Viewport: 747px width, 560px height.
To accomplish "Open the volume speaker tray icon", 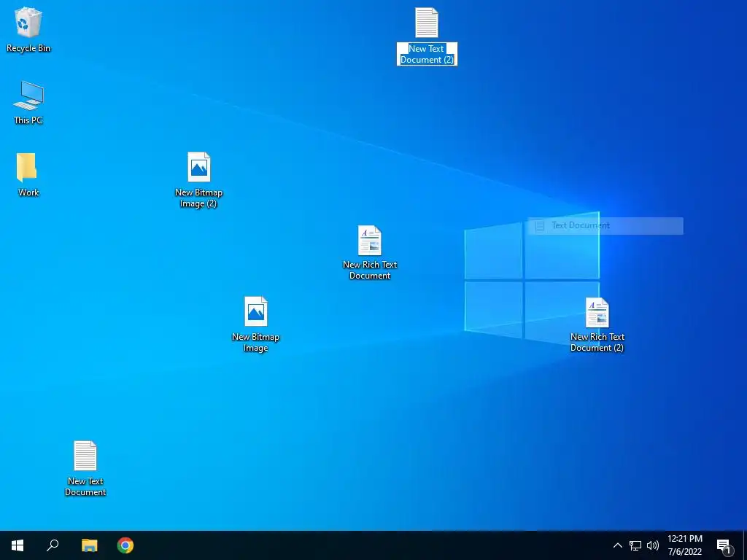I will (x=653, y=545).
